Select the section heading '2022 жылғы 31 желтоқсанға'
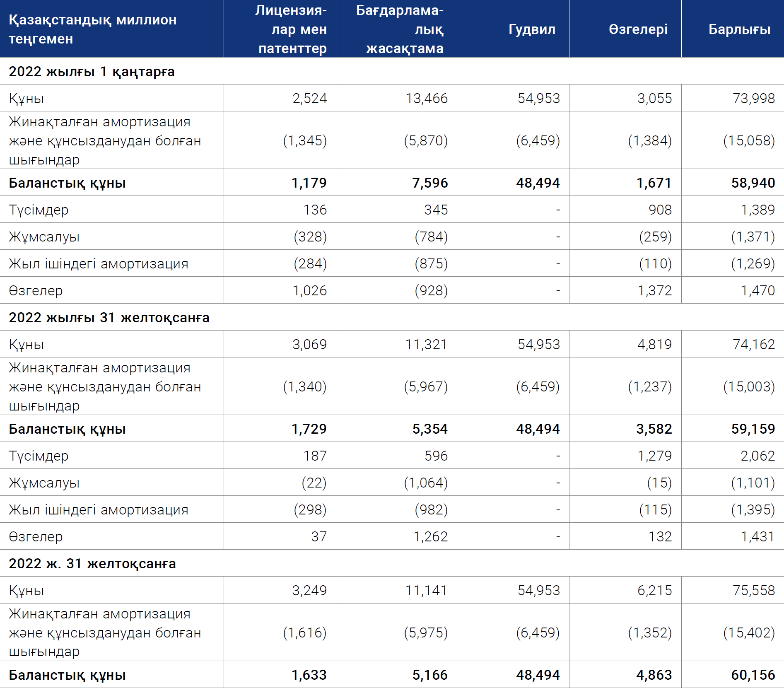Screen dimensions: 784x688 109,317
